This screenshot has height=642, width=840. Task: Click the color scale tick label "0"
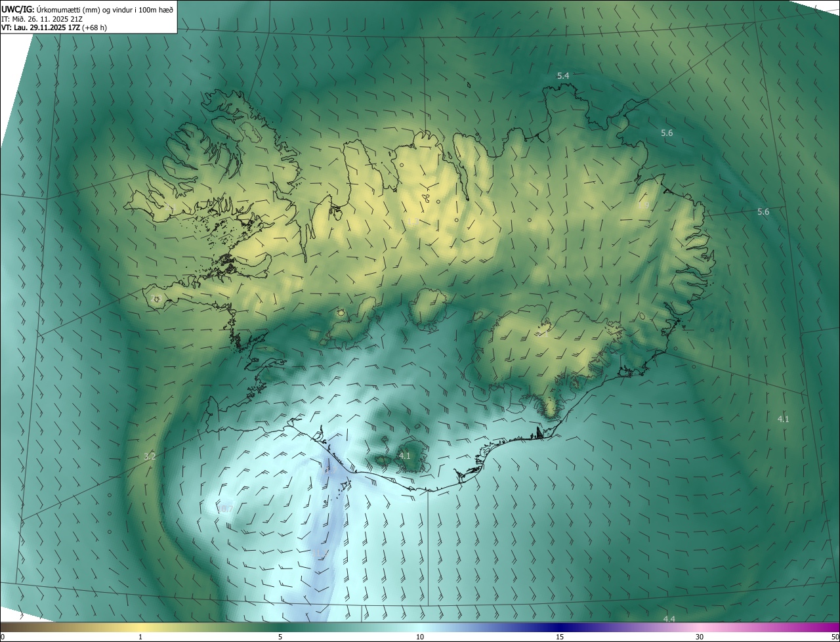[x=3, y=637]
